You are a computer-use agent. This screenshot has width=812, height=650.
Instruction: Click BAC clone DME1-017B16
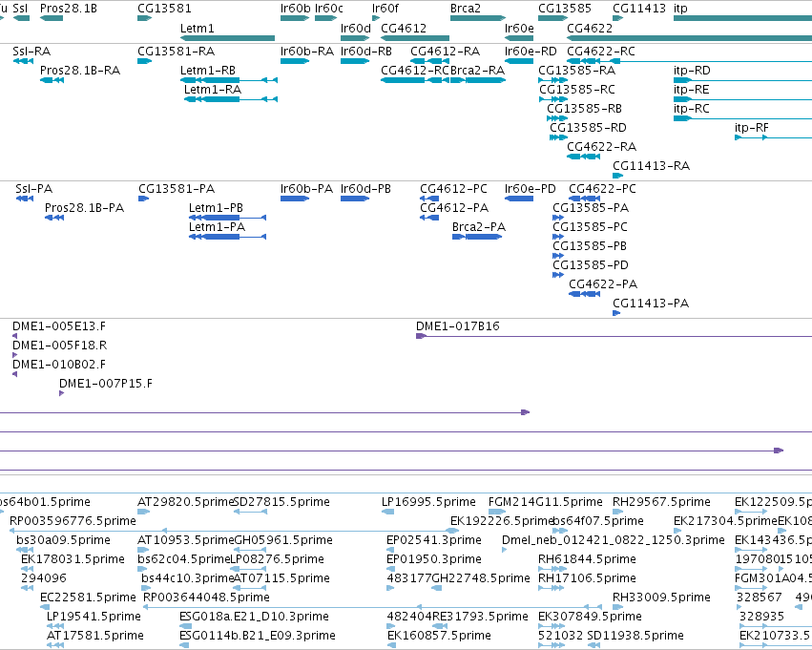click(458, 326)
